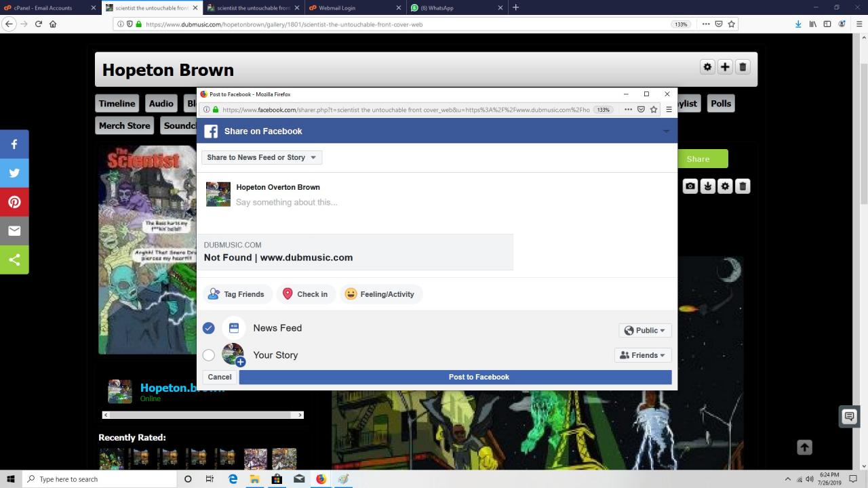Open the Public audience dropdown
The image size is (868, 488).
click(x=645, y=330)
